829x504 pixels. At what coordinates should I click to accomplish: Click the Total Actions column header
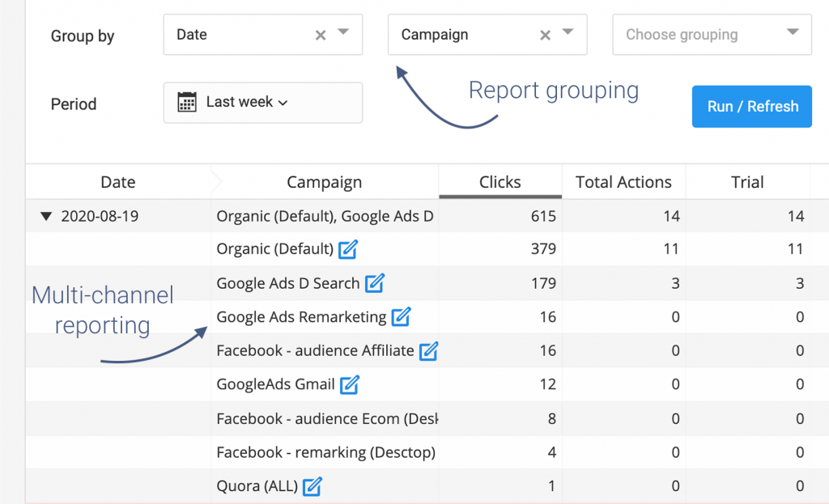(623, 181)
